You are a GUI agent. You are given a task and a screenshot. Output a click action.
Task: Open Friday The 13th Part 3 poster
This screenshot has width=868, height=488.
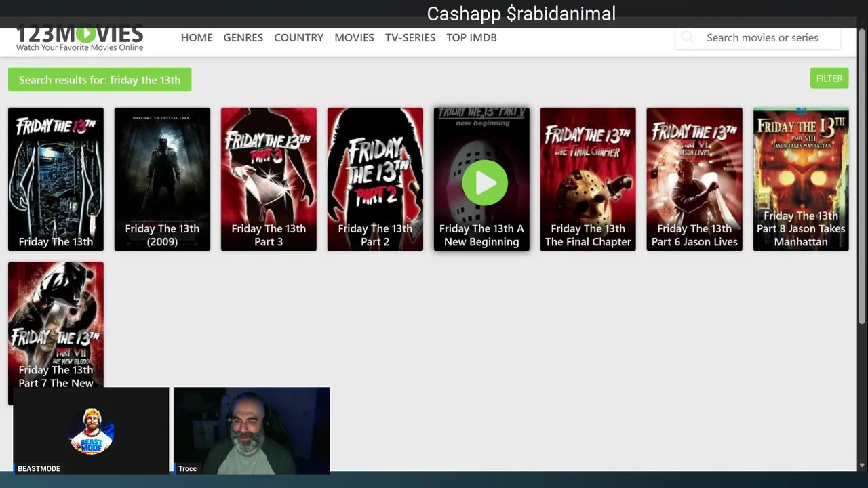[x=269, y=179]
